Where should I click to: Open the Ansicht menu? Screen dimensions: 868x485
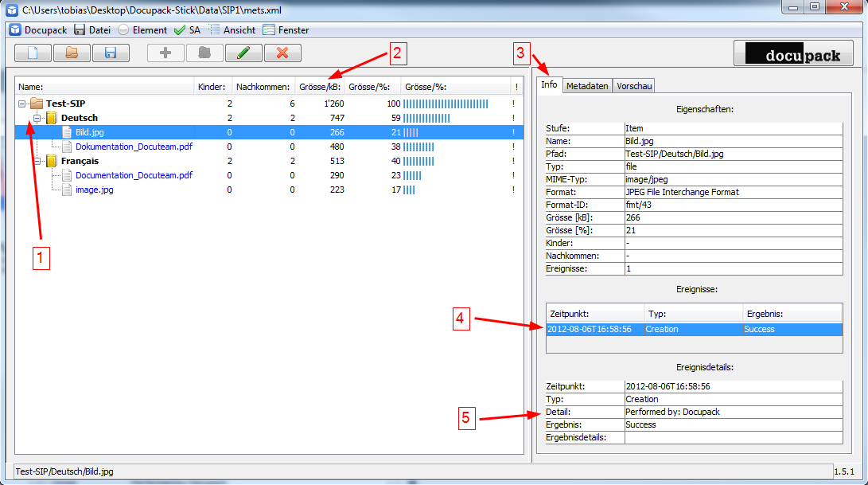(232, 30)
